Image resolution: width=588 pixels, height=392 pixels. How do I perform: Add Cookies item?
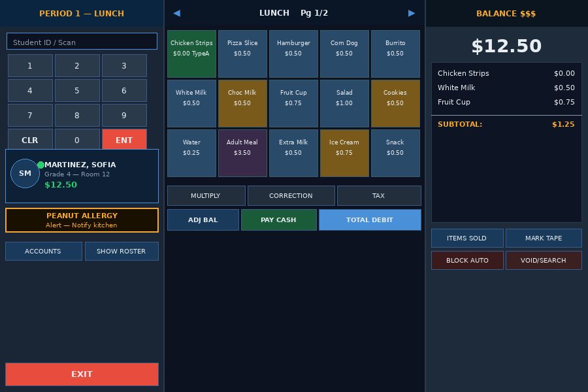(x=396, y=103)
